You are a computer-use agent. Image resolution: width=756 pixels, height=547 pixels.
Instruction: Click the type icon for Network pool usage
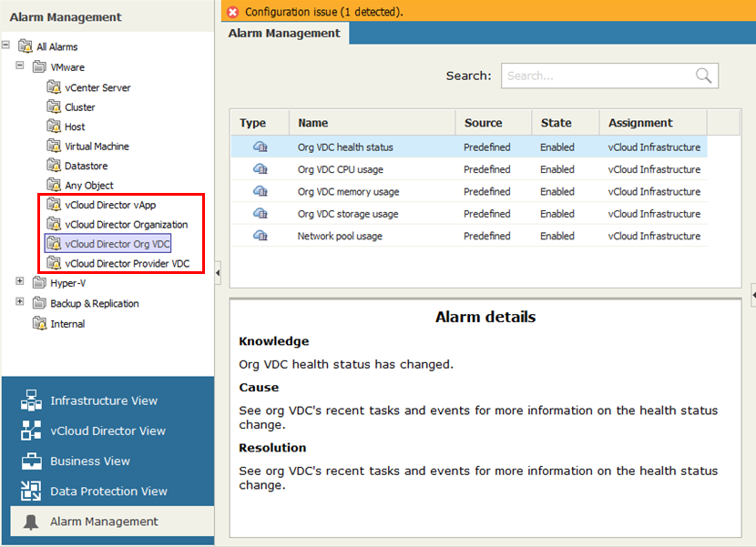(261, 235)
